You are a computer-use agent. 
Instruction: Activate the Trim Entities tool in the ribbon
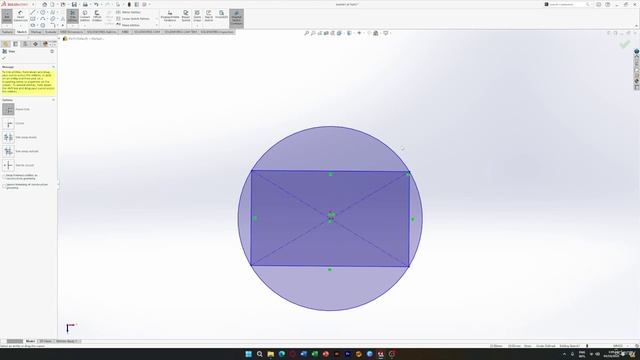click(x=73, y=16)
